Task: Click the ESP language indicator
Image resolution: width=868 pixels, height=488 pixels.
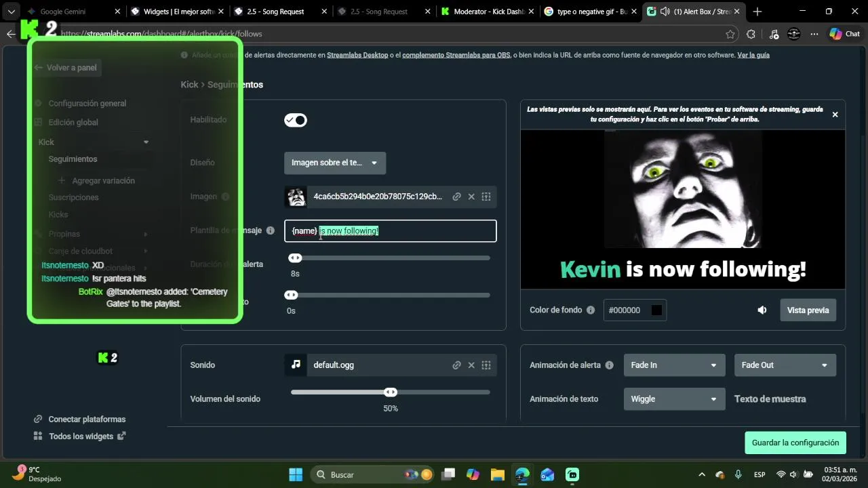Action: (x=760, y=474)
